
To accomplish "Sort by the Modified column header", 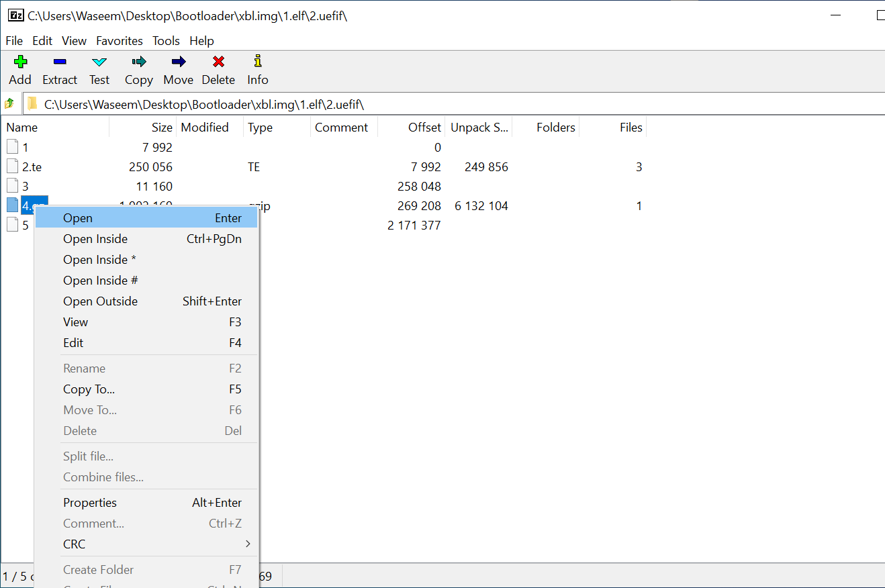I will (209, 127).
